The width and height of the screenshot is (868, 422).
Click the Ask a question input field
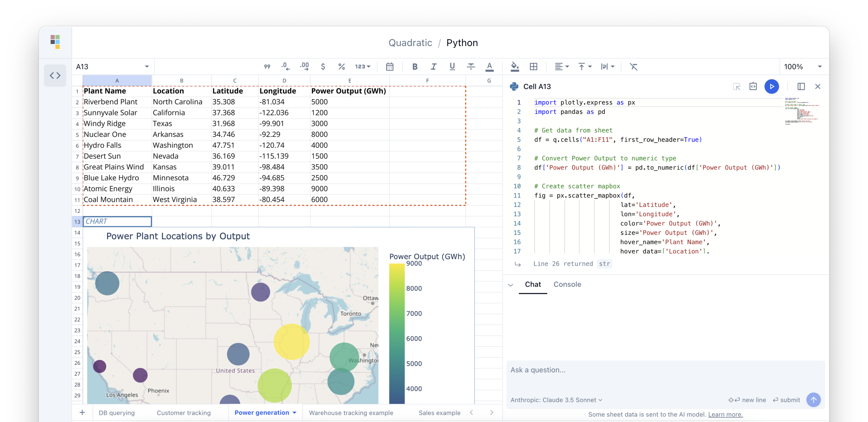[663, 369]
